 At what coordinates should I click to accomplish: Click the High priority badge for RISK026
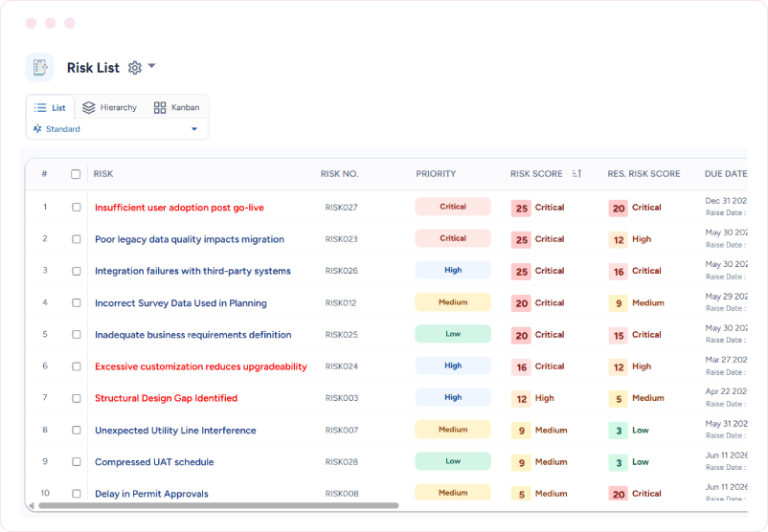pyautogui.click(x=453, y=270)
